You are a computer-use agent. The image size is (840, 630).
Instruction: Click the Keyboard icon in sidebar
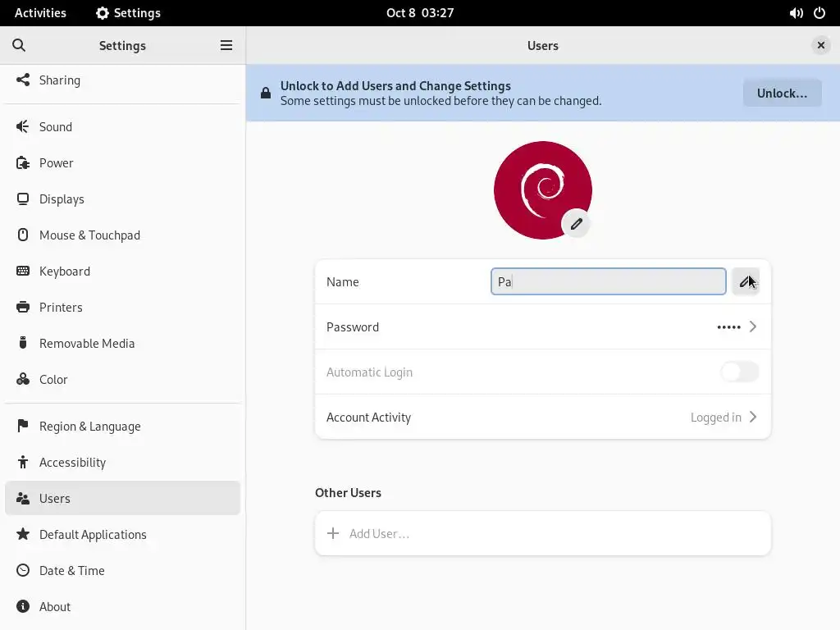(22, 271)
